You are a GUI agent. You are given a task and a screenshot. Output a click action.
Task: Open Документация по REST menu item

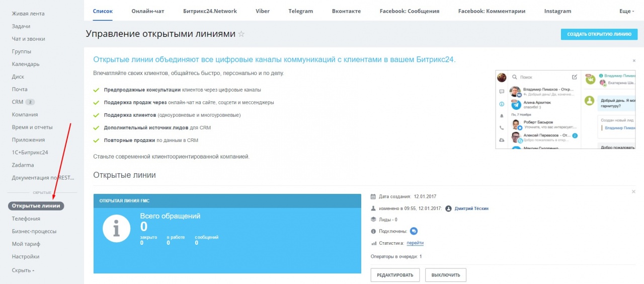(43, 177)
